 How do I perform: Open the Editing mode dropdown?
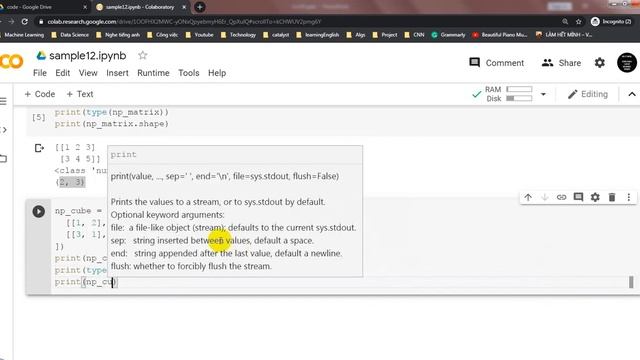pyautogui.click(x=588, y=94)
